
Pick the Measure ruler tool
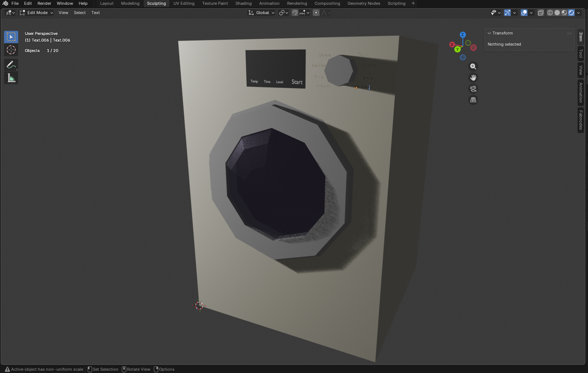point(11,78)
